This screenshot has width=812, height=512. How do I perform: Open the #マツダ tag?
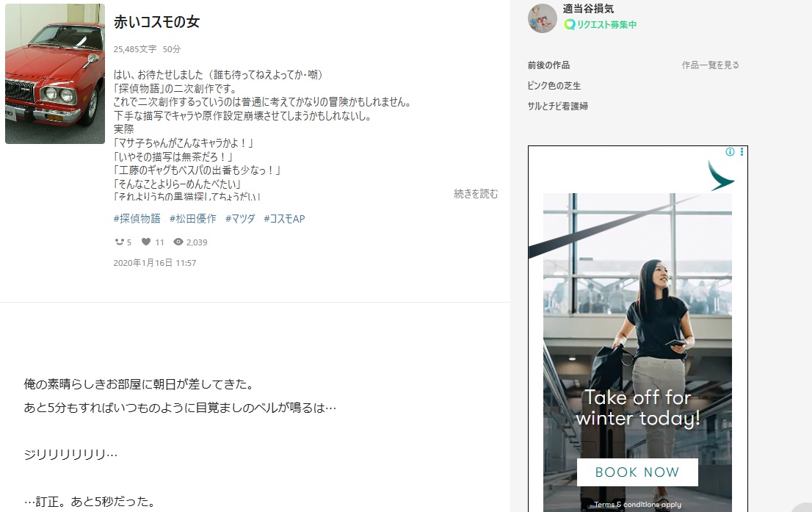239,219
